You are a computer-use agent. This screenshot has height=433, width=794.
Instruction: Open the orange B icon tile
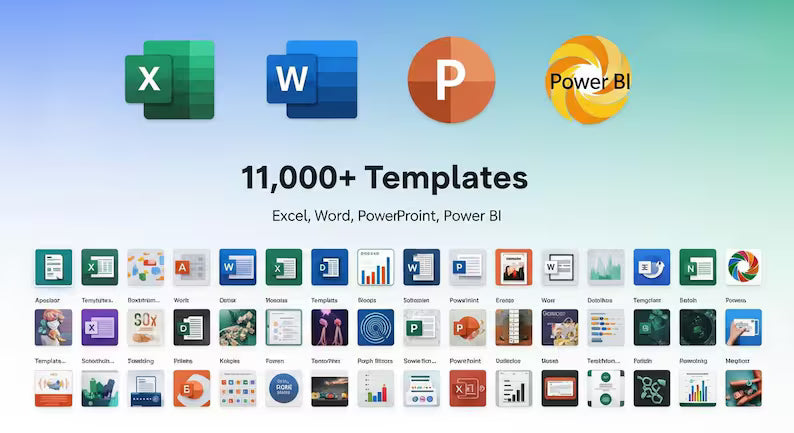pos(191,388)
